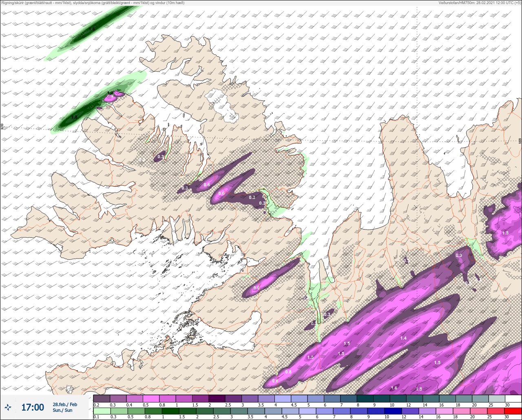
Task: Pick the upper legend light grey swatch labelled 25
Action: pos(497,398)
